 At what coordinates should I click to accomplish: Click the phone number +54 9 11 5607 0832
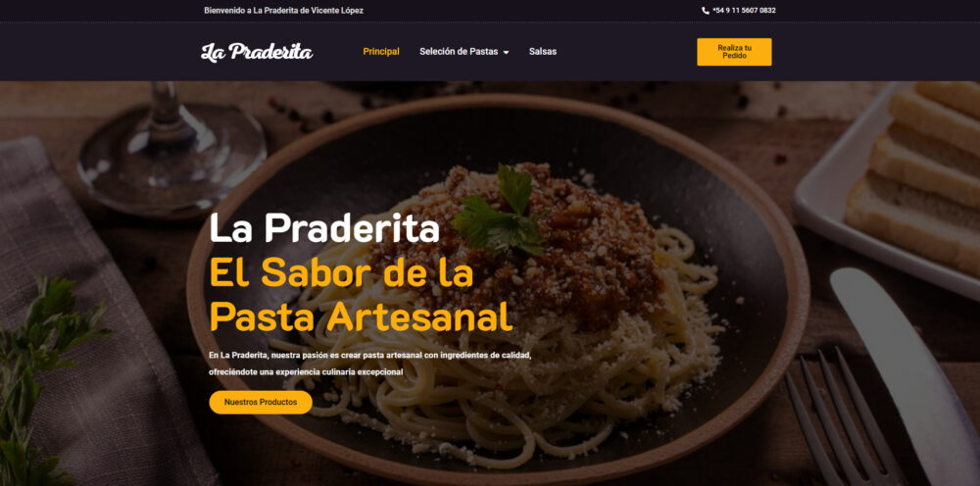pyautogui.click(x=744, y=11)
